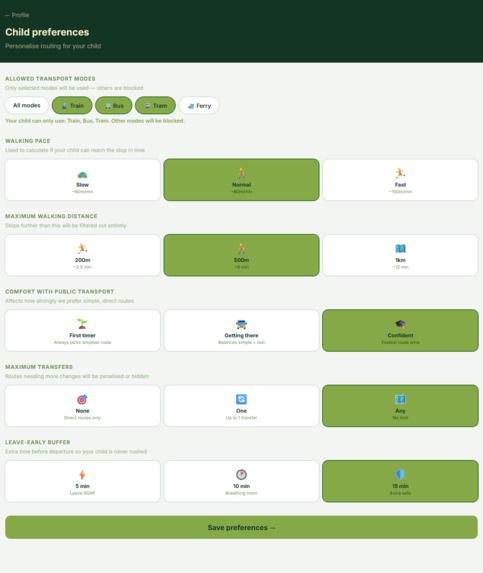Click 'Extra time before departure' description text

point(76,451)
